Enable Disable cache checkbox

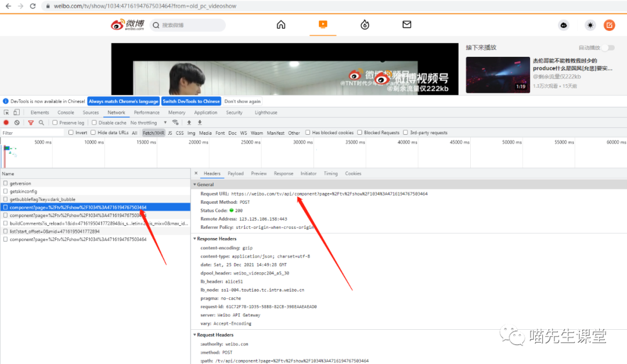coord(94,122)
